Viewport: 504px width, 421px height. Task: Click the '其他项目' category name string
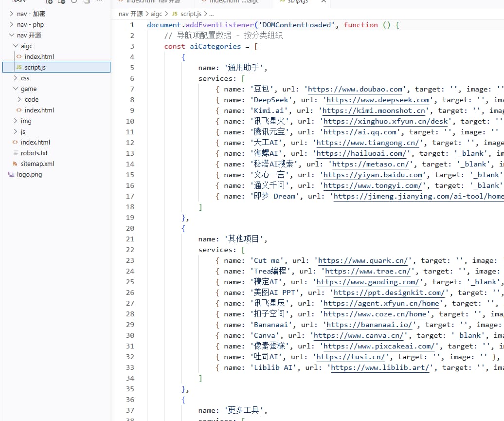tap(244, 239)
